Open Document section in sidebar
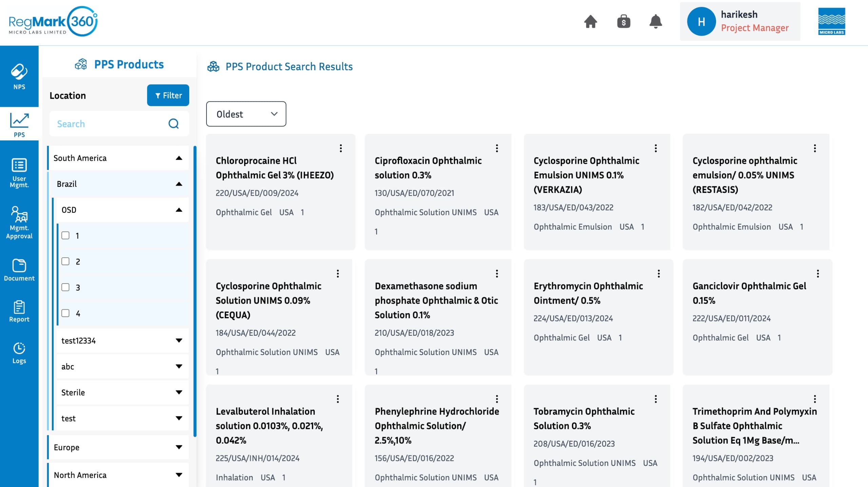The width and height of the screenshot is (868, 487). 19,270
